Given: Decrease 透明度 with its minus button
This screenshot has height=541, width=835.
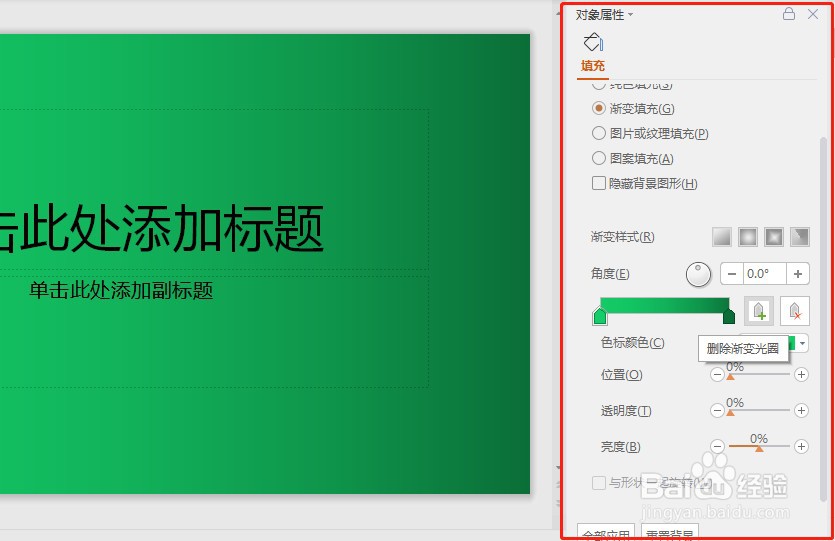Looking at the screenshot, I should tap(717, 411).
